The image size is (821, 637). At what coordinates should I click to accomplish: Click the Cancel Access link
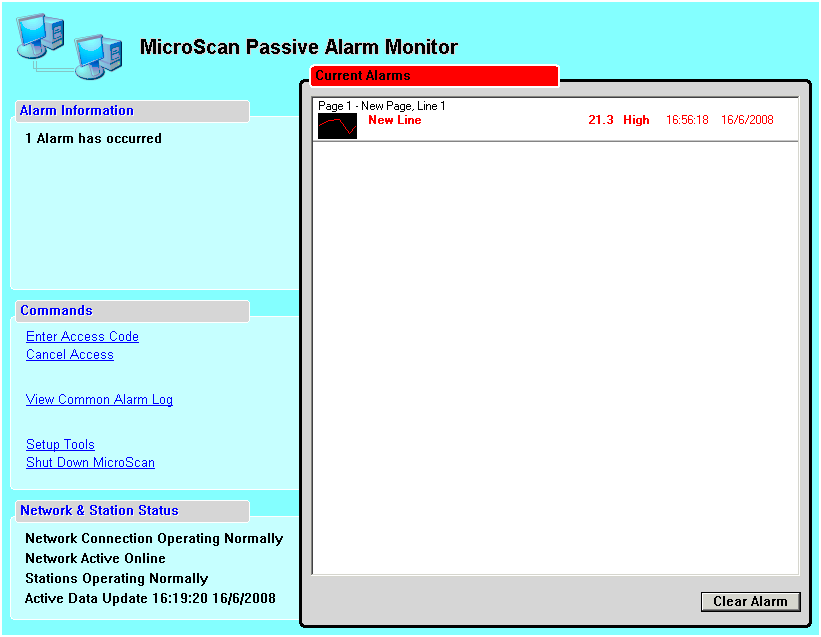(x=70, y=355)
